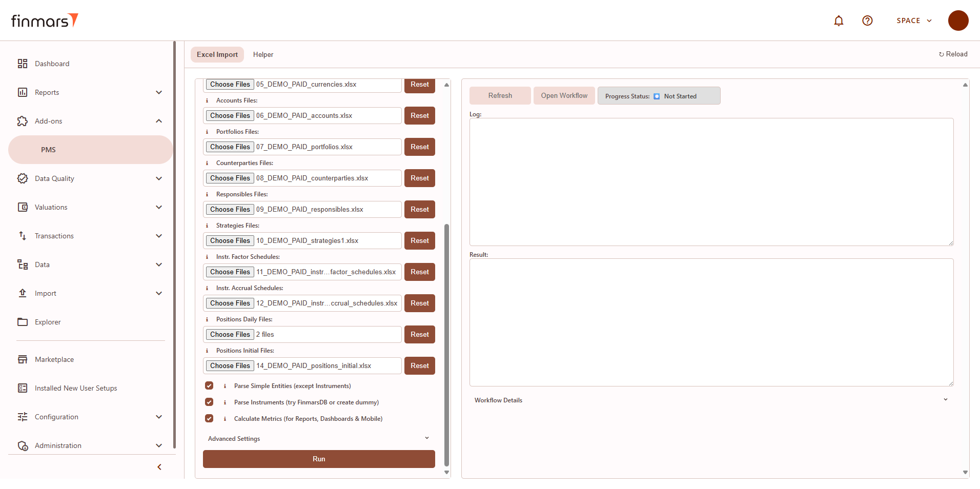
Task: Click the Refresh button
Action: pyautogui.click(x=500, y=95)
